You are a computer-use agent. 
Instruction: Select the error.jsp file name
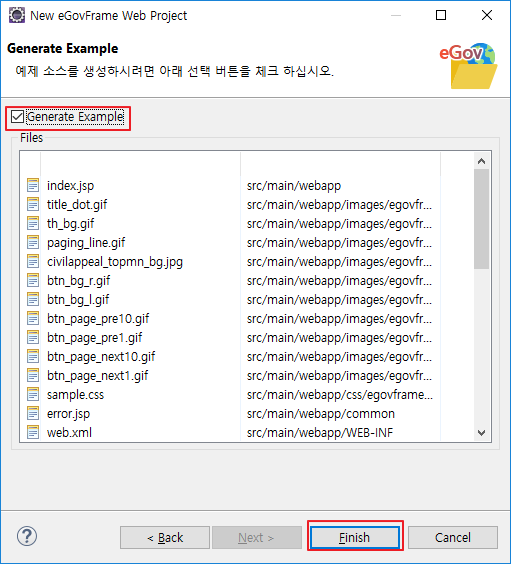68,414
